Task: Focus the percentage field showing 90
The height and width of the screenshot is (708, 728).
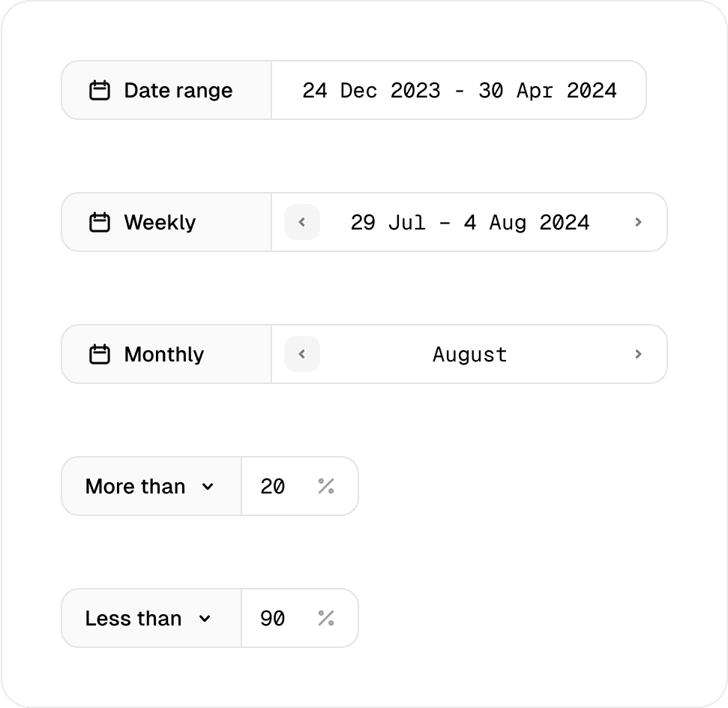Action: pyautogui.click(x=273, y=619)
